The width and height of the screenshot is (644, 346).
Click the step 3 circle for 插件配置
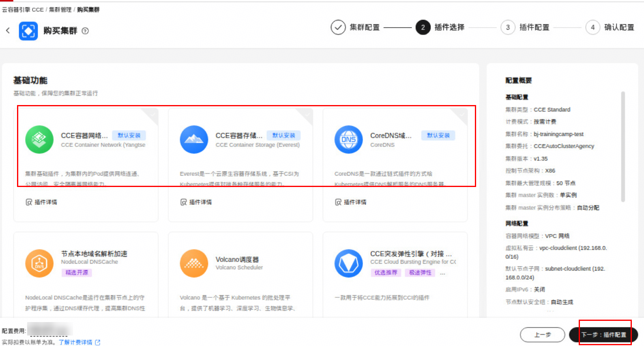508,27
